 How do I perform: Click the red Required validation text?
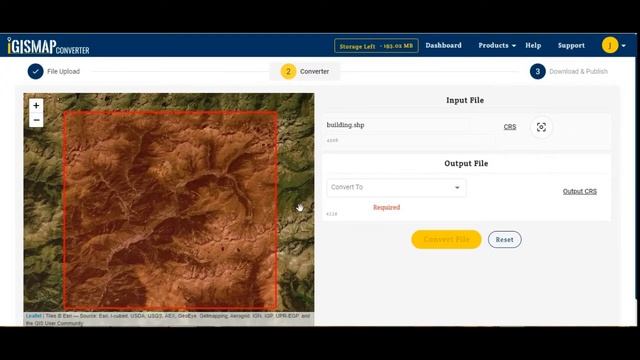[x=386, y=207]
